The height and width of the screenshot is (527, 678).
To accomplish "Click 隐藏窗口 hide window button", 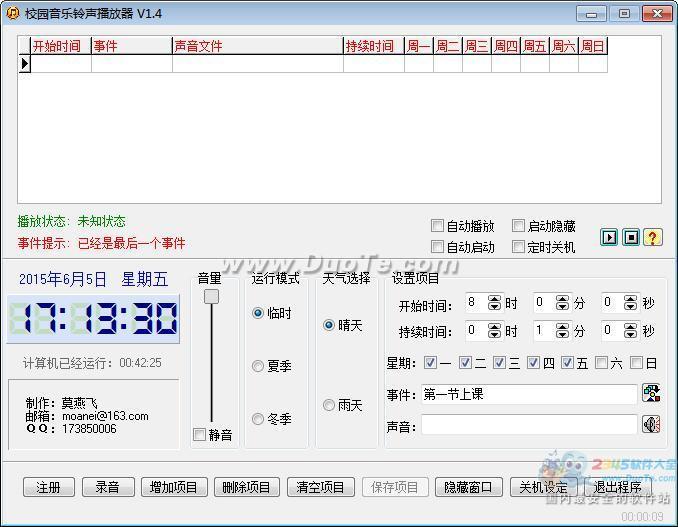I will pyautogui.click(x=469, y=487).
